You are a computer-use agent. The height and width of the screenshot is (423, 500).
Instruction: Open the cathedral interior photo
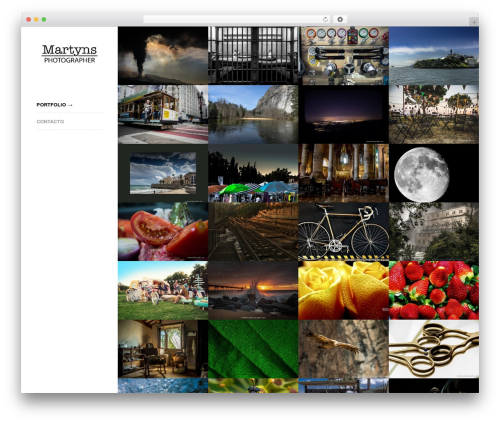(344, 173)
